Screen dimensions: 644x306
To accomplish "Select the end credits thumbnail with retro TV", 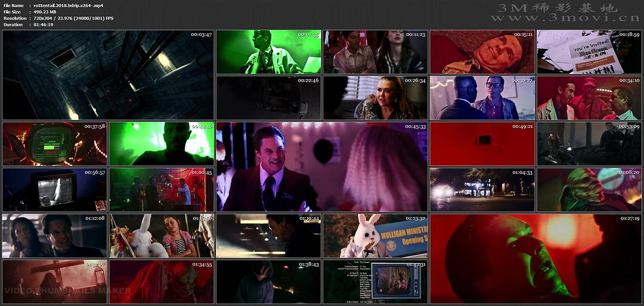I will tap(376, 282).
